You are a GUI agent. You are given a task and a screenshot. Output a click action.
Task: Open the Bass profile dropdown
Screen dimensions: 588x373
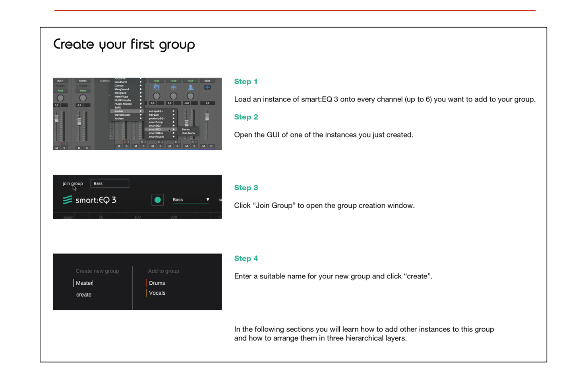point(191,200)
